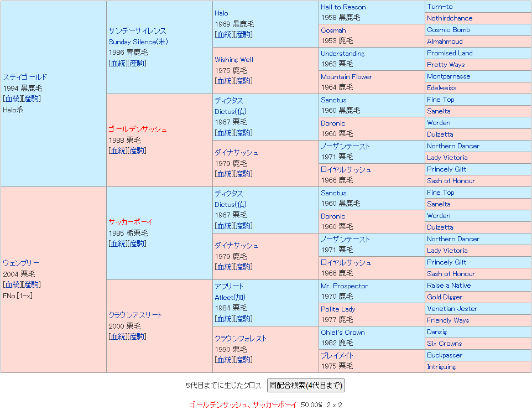Click 血統 link under ウェンブリー
Viewport: 532px width, 415px height.
click(x=12, y=284)
